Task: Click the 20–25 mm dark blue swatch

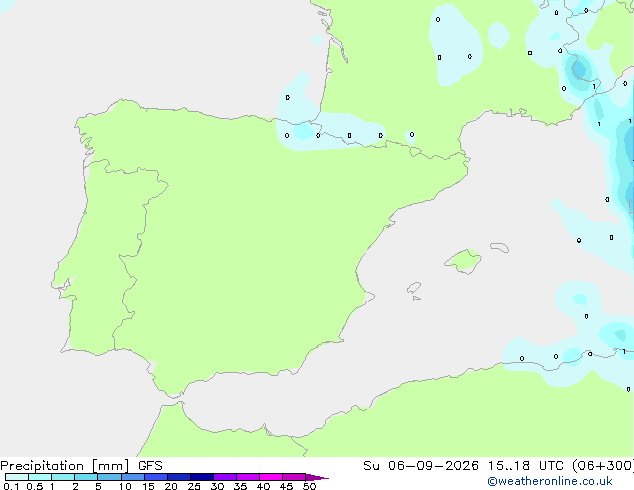Action: [x=179, y=477]
